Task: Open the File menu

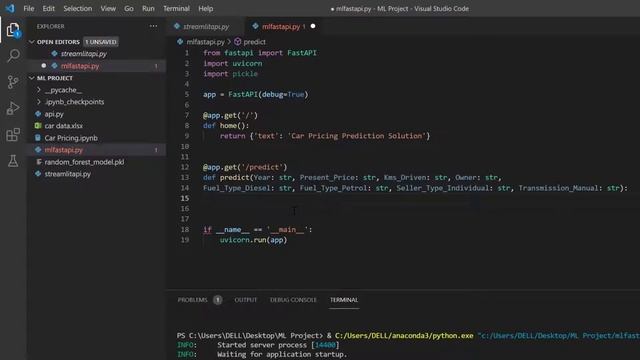Action: (29, 9)
